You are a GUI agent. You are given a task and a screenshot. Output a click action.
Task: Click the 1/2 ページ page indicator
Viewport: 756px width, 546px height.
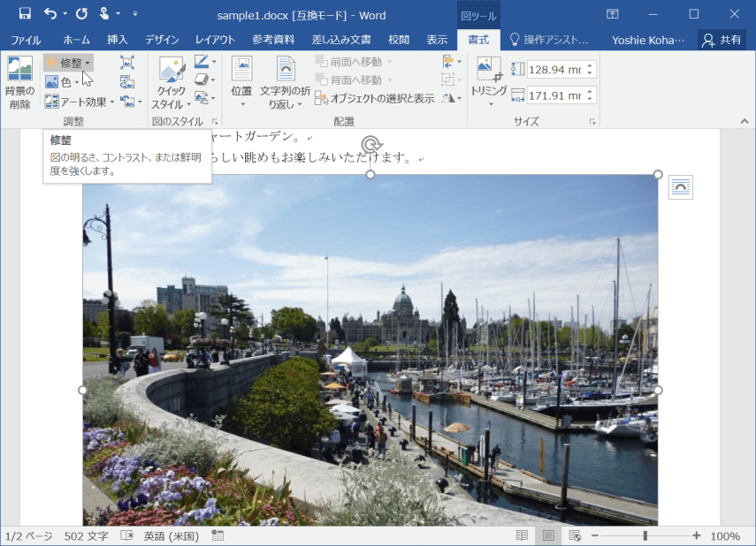click(29, 536)
